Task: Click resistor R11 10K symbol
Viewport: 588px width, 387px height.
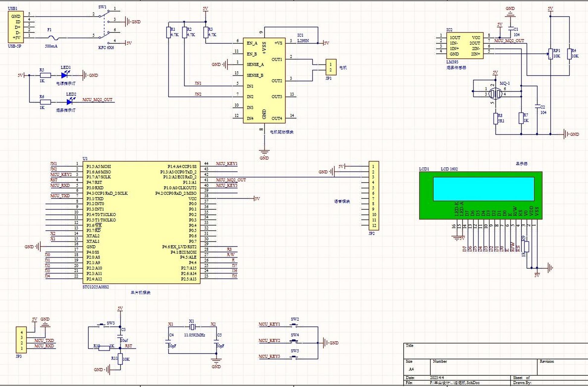Action: (x=120, y=359)
